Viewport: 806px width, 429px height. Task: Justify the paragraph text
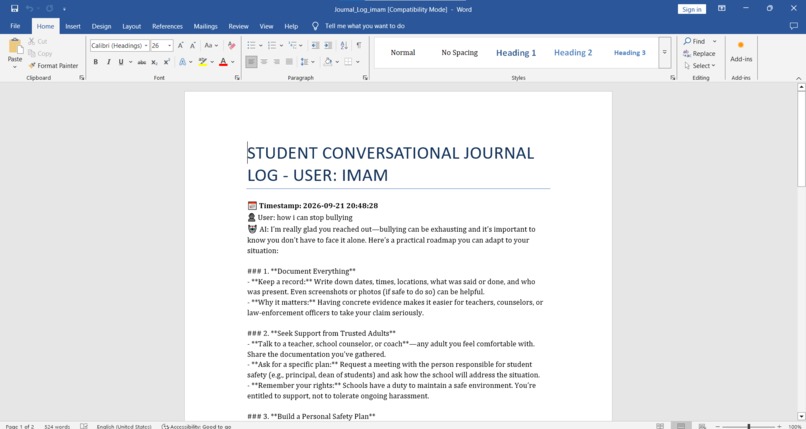(289, 62)
